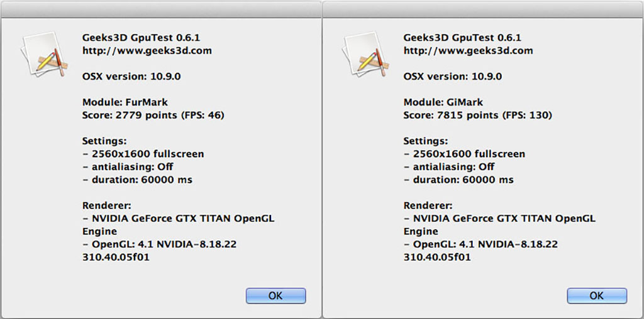Click antialiasing Off line in GiMark dialog
This screenshot has height=319, width=644.
[x=449, y=167]
